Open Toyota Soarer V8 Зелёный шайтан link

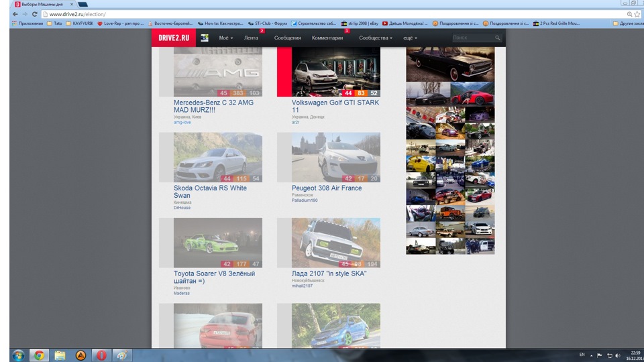[x=215, y=277]
